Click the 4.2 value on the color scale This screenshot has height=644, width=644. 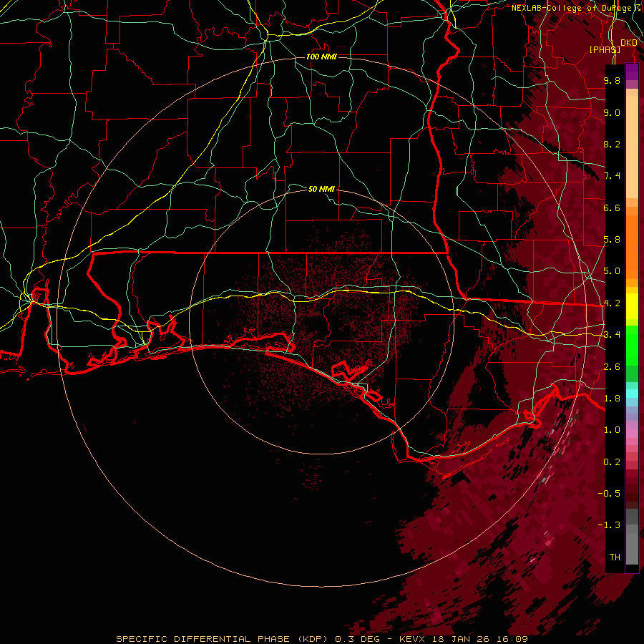(612, 303)
